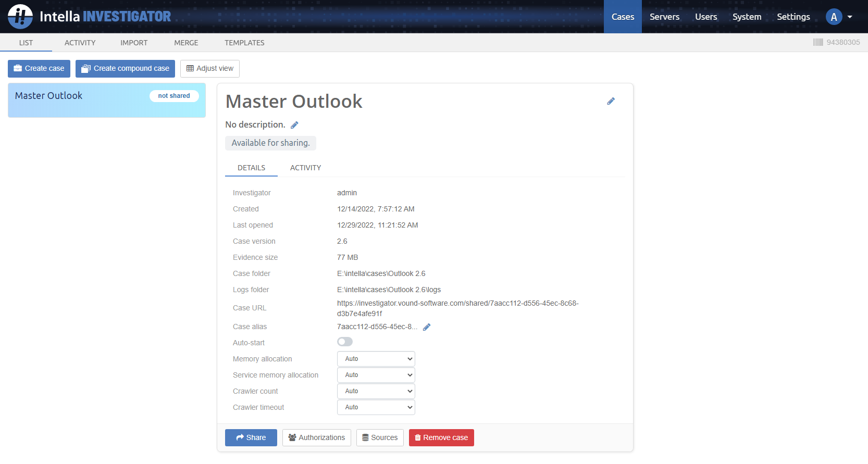This screenshot has width=868, height=464.
Task: Click the red Remove case button
Action: coord(441,437)
